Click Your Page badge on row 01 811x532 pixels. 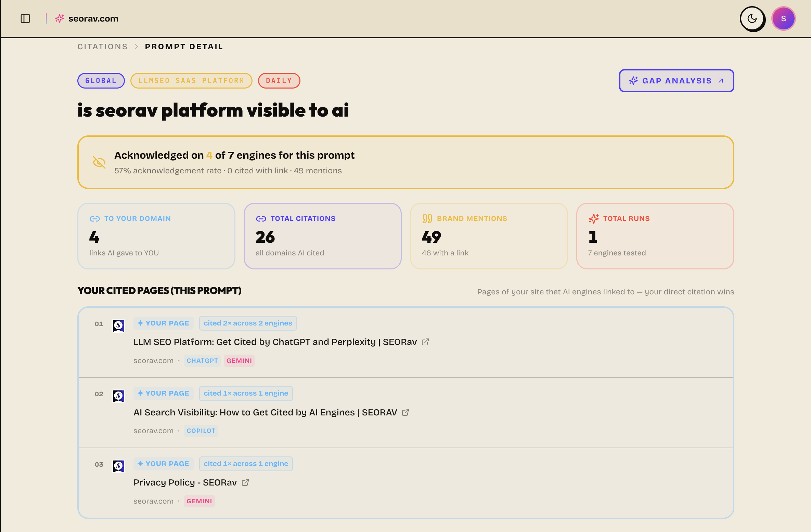tap(164, 323)
